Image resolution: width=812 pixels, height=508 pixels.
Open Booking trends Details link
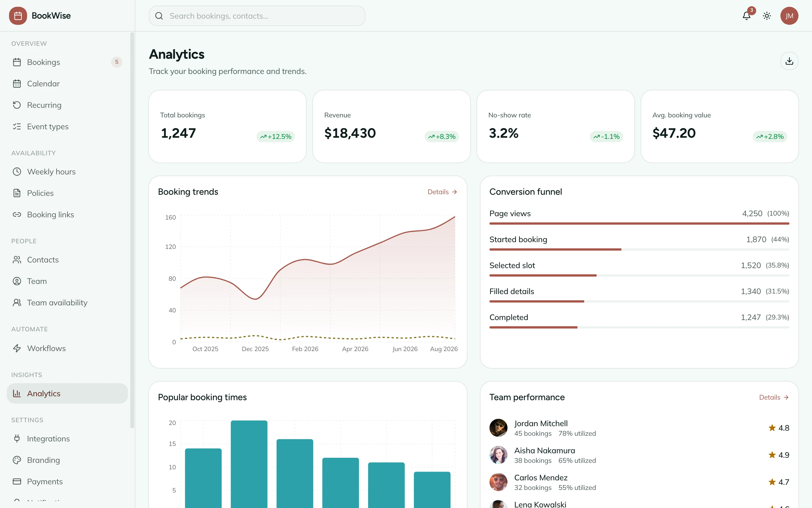[442, 192]
